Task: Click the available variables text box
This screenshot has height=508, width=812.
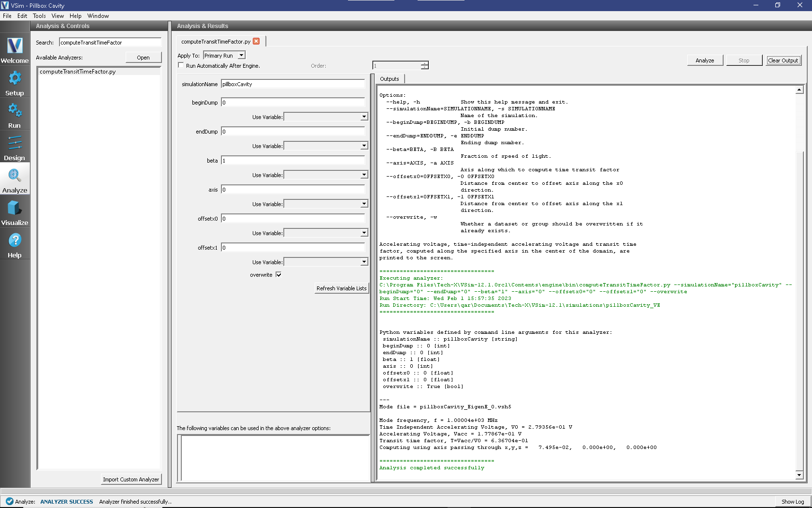Action: 275,458
